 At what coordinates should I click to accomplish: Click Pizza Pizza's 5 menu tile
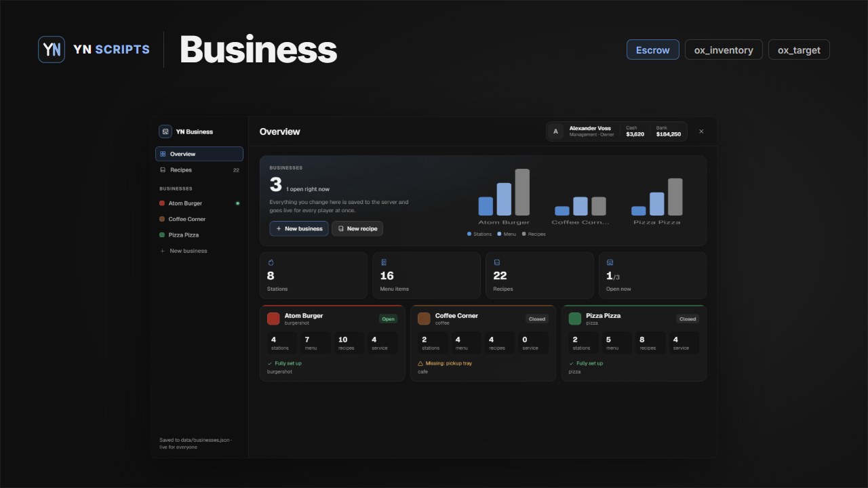click(x=616, y=343)
